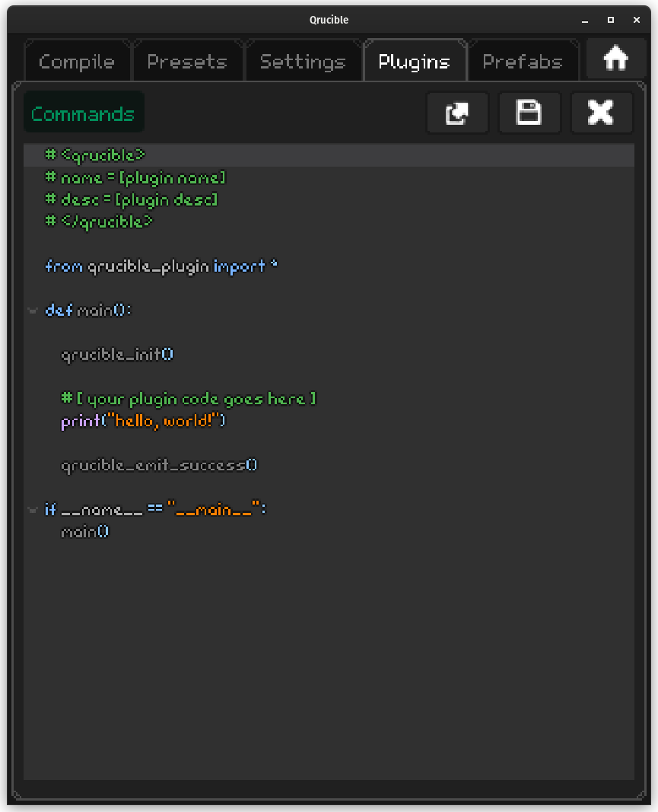Save the plugin with floppy disk icon
The width and height of the screenshot is (658, 812).
[x=529, y=113]
